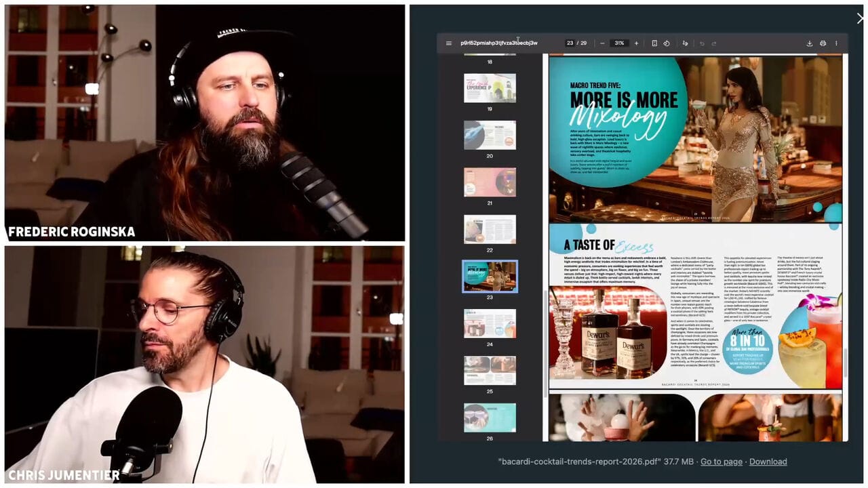The width and height of the screenshot is (868, 488).
Task: Click the zoom in plus button
Action: (636, 43)
